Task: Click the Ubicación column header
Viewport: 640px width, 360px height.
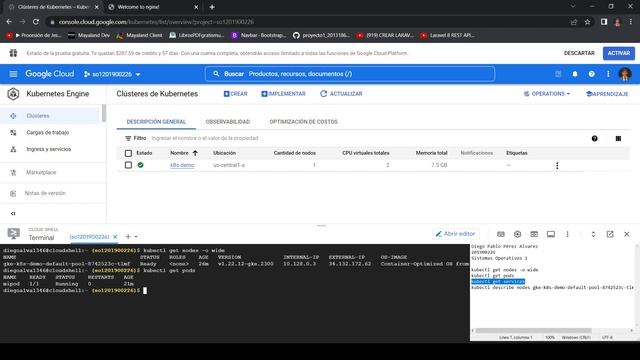Action: (224, 153)
